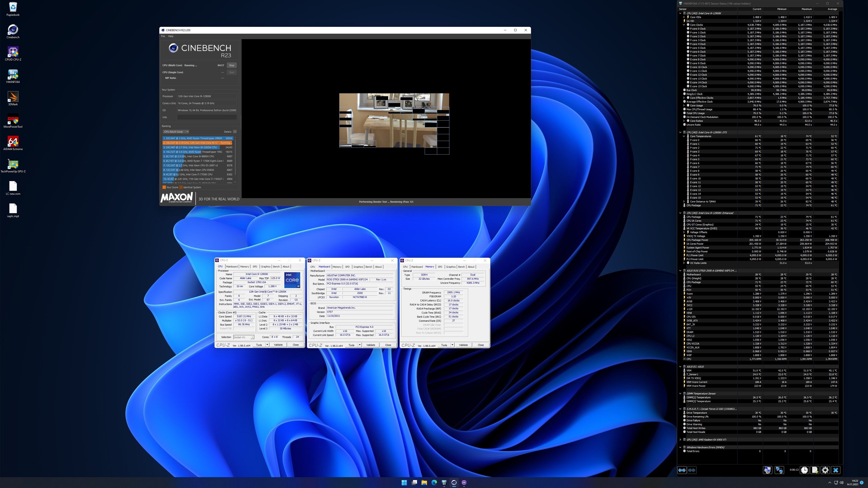868x488 pixels.
Task: Click Close button in CPU-Z Memory window
Action: (x=481, y=345)
